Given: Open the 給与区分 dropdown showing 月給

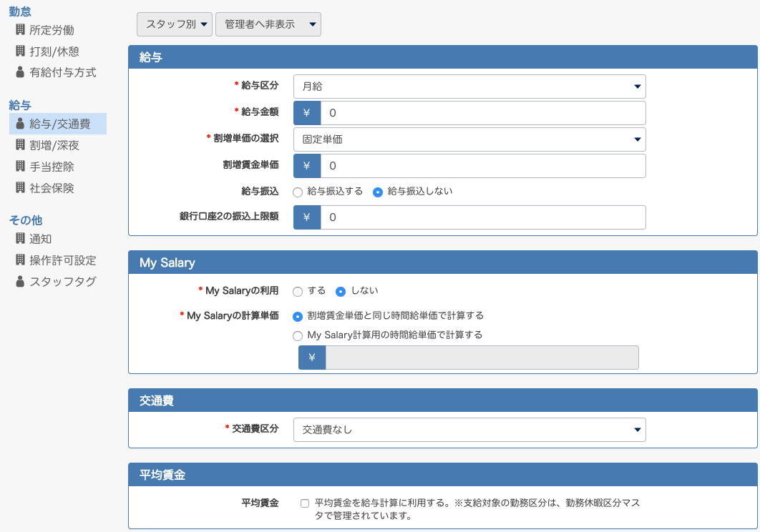Looking at the screenshot, I should [x=469, y=87].
